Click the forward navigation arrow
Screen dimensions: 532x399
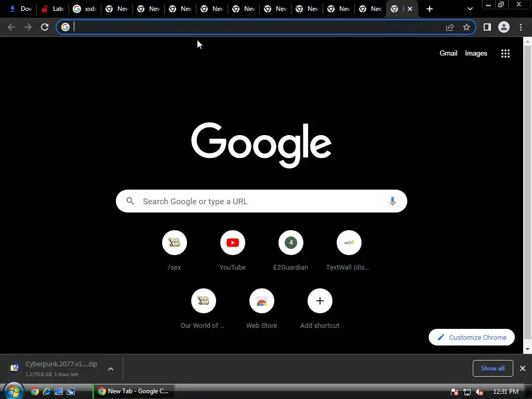coord(28,27)
